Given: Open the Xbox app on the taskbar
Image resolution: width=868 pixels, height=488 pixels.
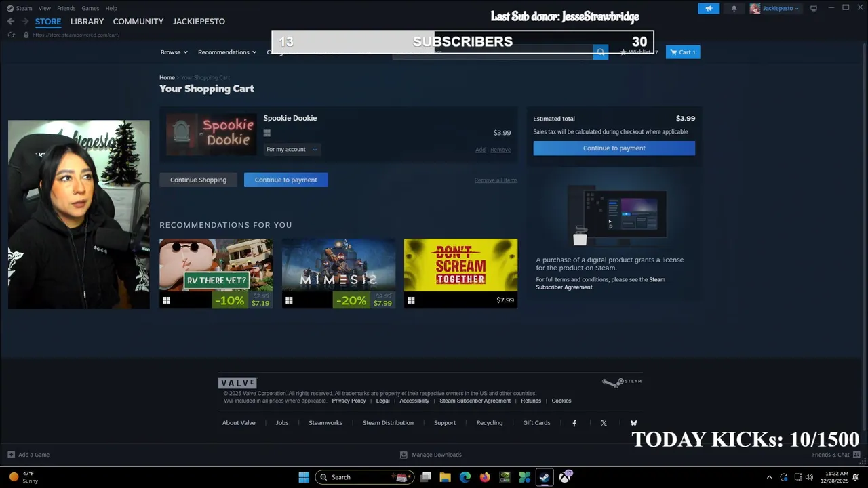Looking at the screenshot, I should point(565,477).
